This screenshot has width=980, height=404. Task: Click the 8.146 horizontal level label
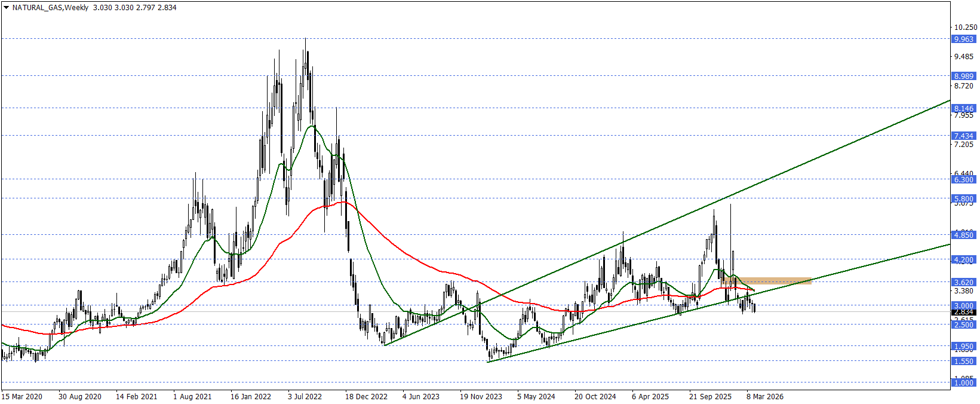pyautogui.click(x=963, y=109)
